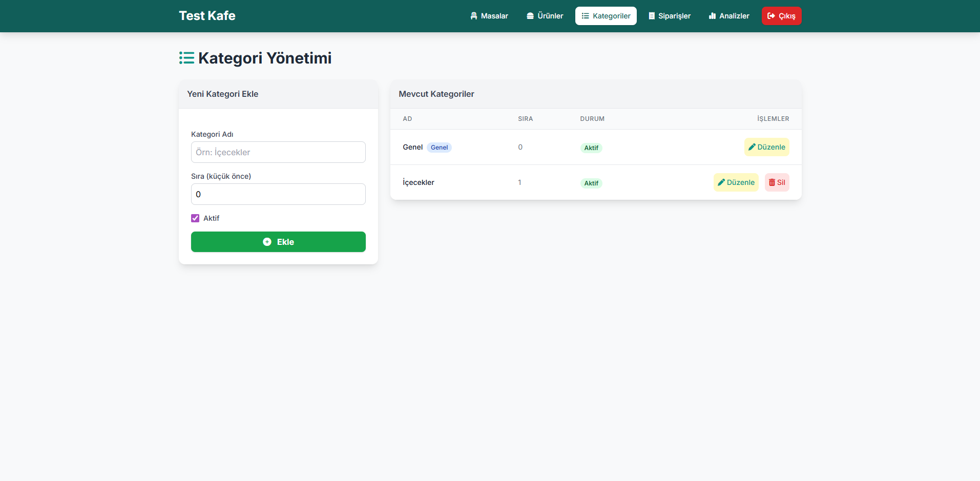980x481 pixels.
Task: Focus the Kategori Adı text field
Action: tap(278, 152)
